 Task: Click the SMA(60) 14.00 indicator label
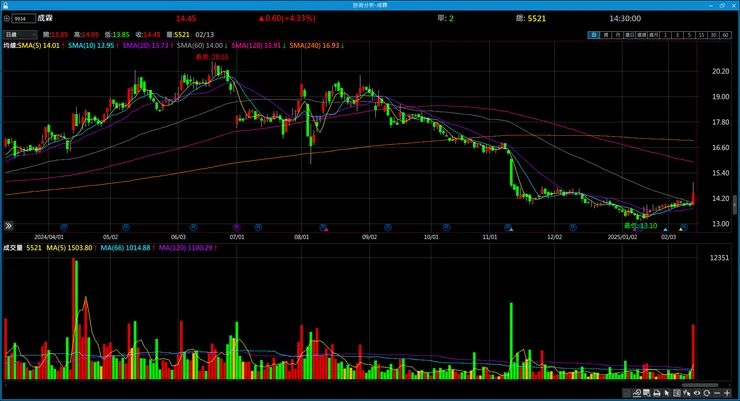point(200,45)
